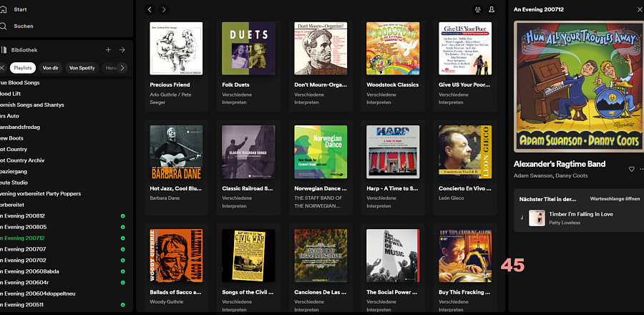Open more options for the current track
Screen dimensions: 644x315
641,169
